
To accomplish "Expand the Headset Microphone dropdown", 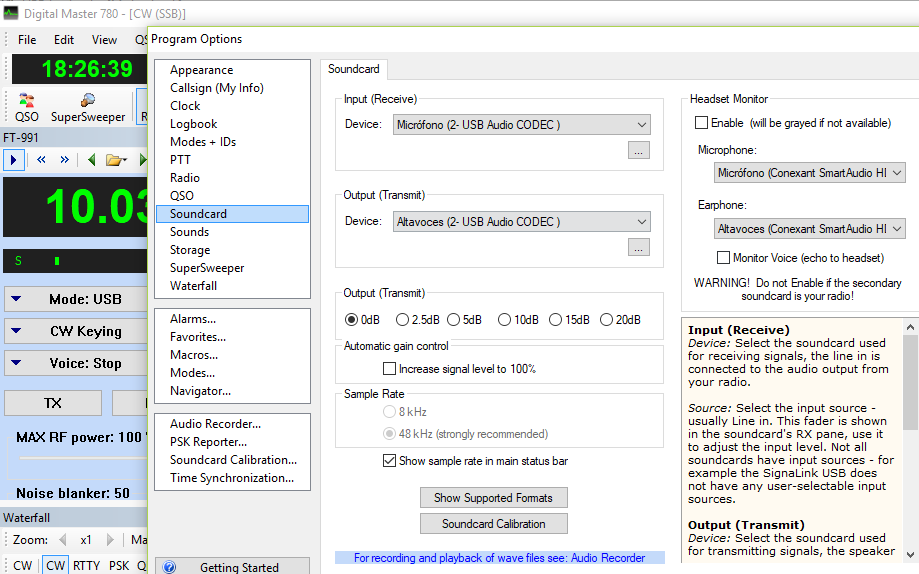I will tap(809, 173).
